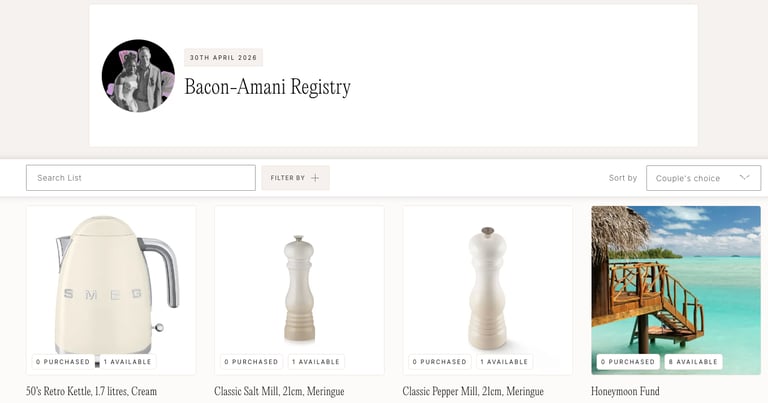The image size is (768, 403).
Task: Click the 0 Purchased badge on Pepper Mill
Action: pyautogui.click(x=439, y=362)
